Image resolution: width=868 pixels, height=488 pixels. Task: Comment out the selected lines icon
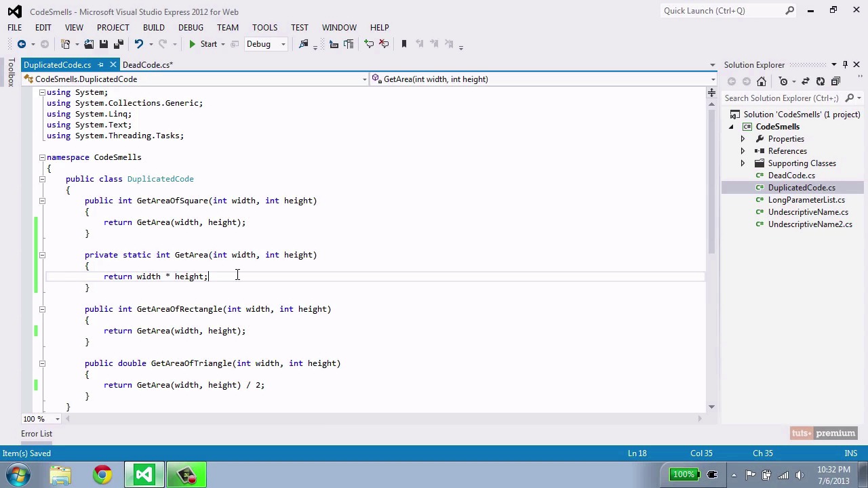click(369, 44)
